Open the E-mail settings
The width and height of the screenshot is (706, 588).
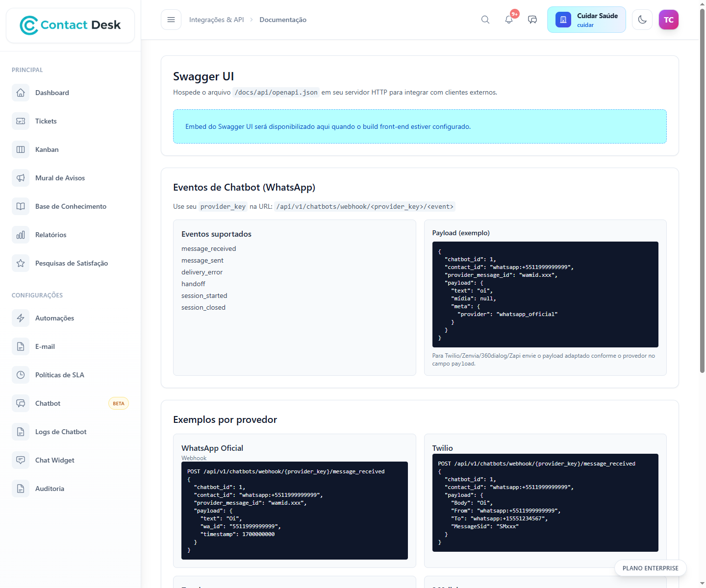(x=45, y=346)
